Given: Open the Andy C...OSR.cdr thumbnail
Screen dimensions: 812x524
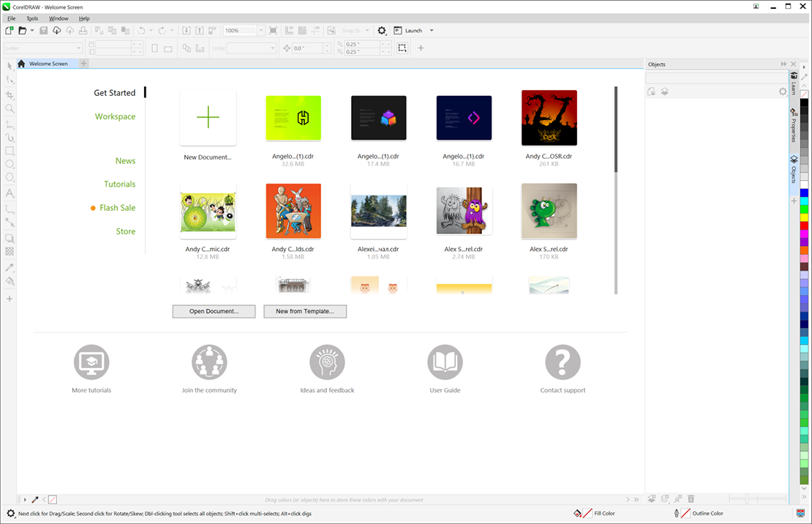Looking at the screenshot, I should click(549, 118).
